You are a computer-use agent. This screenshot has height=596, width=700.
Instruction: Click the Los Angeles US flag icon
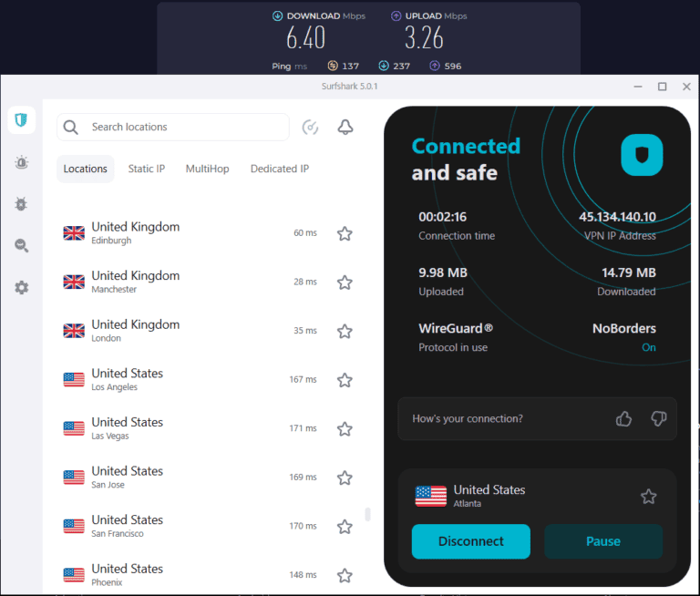[x=74, y=379]
